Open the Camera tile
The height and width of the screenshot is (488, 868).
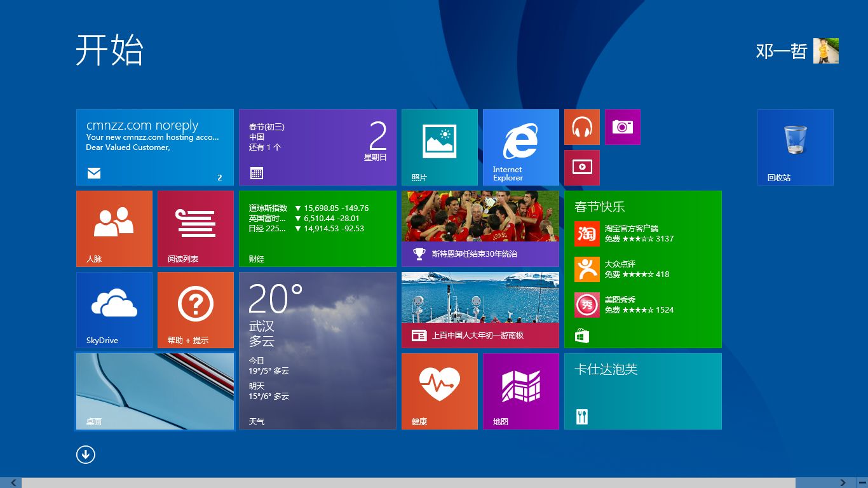(x=623, y=127)
